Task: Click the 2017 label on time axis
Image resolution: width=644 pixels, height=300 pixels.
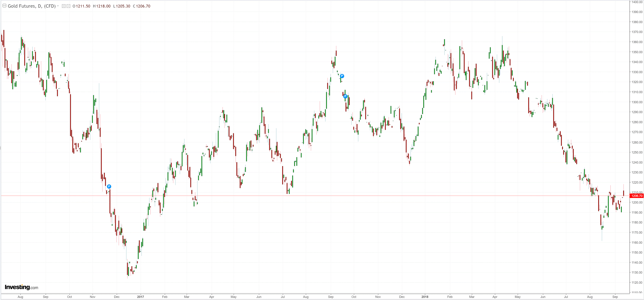Action: pyautogui.click(x=141, y=297)
